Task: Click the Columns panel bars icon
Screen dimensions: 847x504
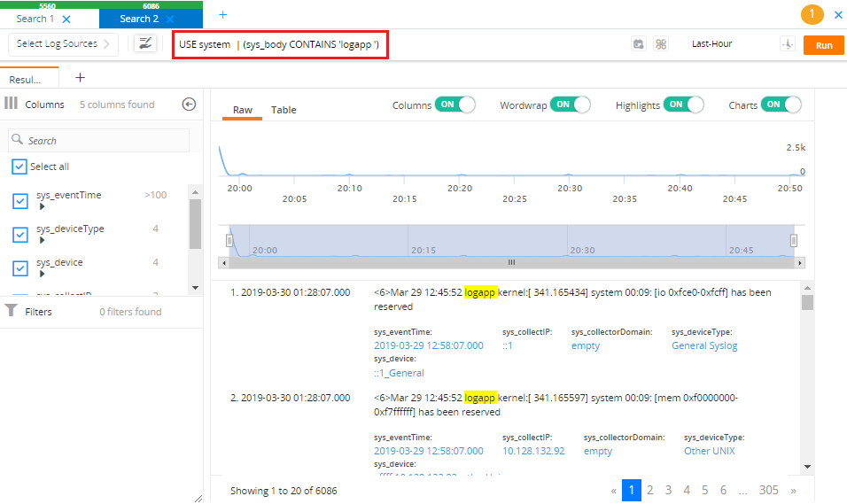Action: click(11, 103)
